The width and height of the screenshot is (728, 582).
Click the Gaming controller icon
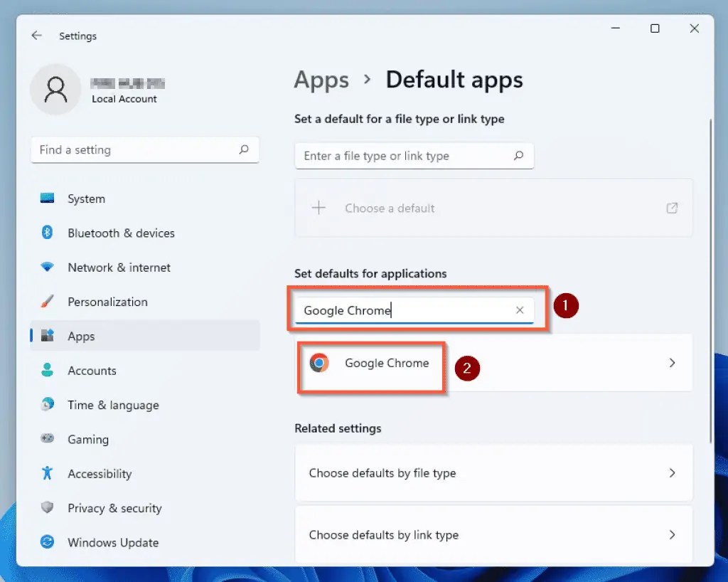pyautogui.click(x=47, y=438)
